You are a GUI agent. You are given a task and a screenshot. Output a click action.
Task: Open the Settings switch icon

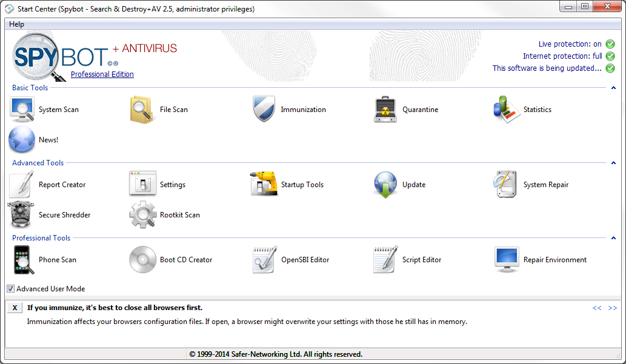[142, 184]
